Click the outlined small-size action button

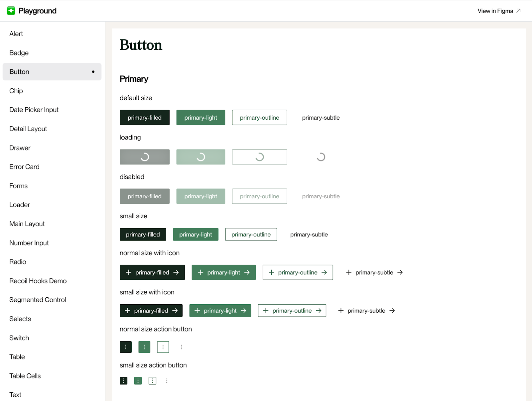click(152, 381)
